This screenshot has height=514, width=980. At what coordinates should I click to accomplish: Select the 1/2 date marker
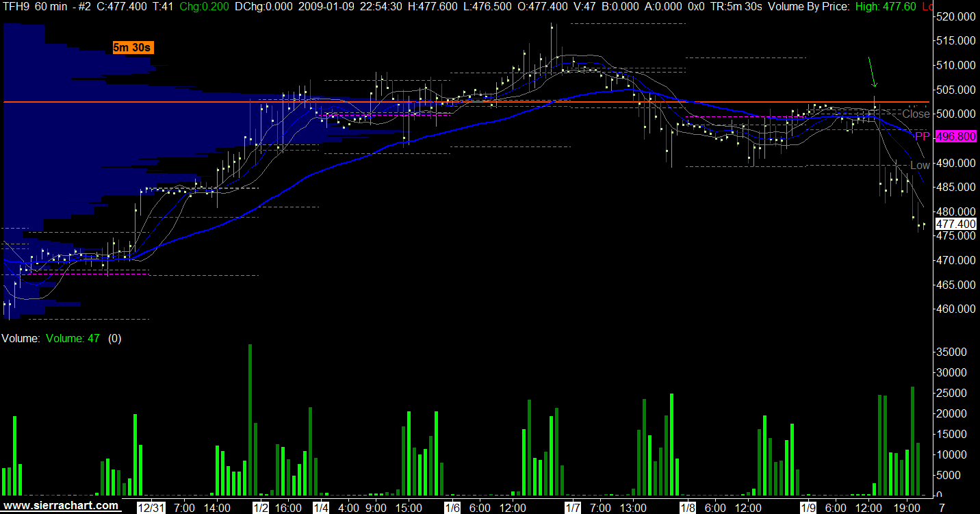click(261, 508)
